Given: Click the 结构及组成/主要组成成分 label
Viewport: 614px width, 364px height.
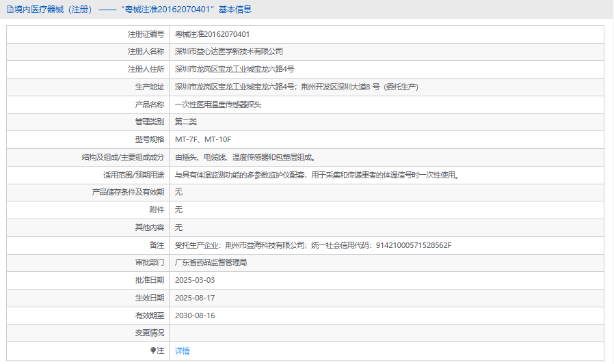Looking at the screenshot, I should [x=123, y=157].
